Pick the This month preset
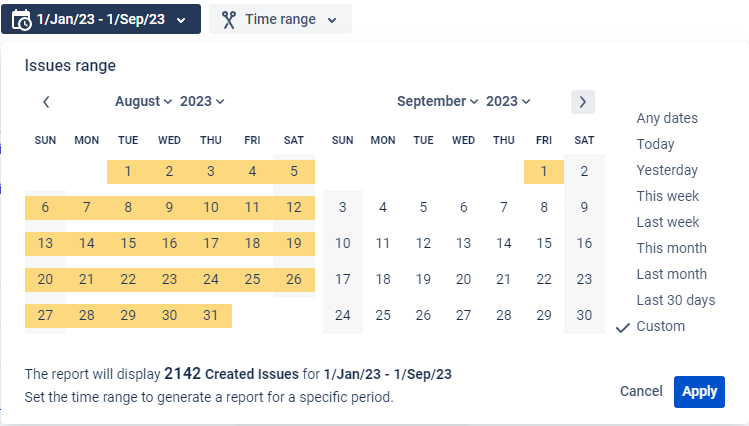 click(x=671, y=248)
